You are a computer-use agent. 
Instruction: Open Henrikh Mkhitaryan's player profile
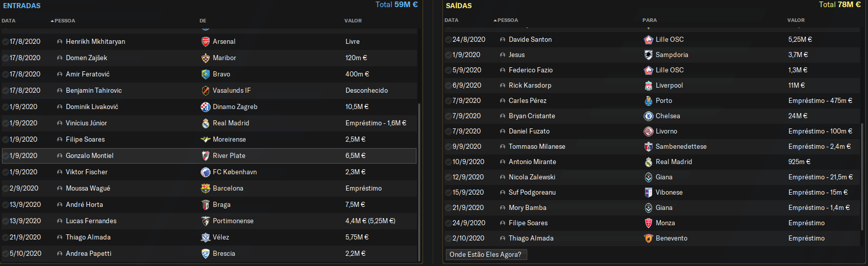pos(95,42)
